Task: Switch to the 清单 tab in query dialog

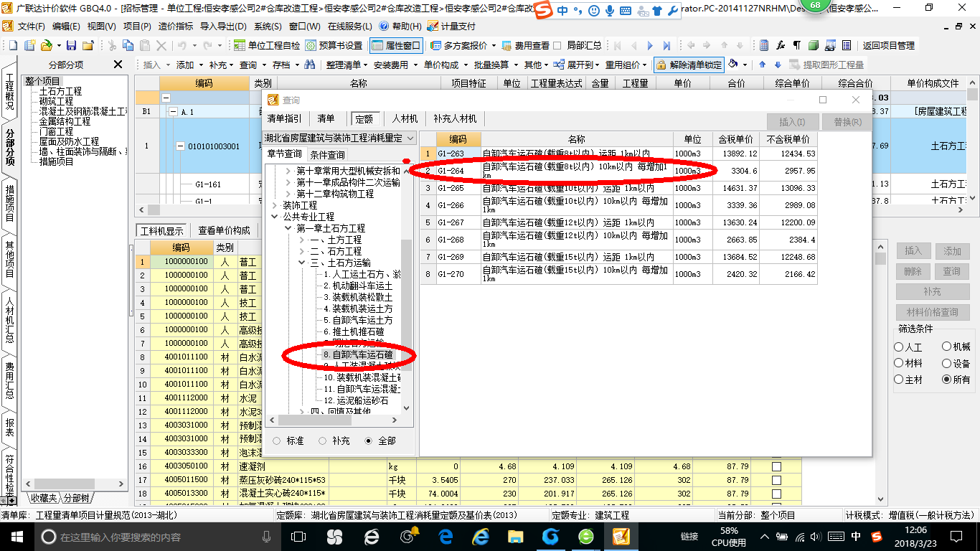Action: pyautogui.click(x=326, y=118)
